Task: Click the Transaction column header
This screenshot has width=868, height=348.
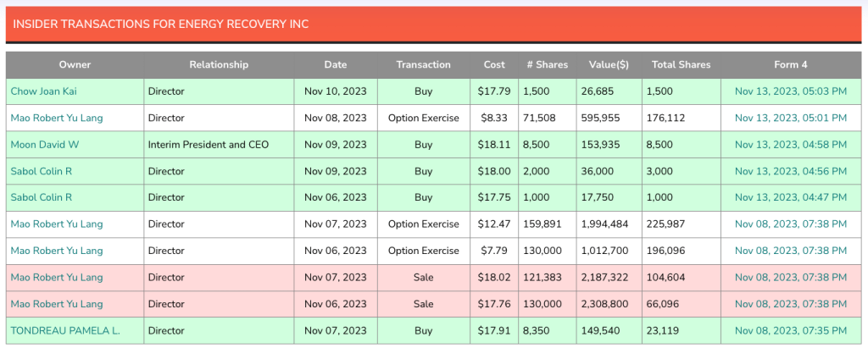Action: pos(424,64)
